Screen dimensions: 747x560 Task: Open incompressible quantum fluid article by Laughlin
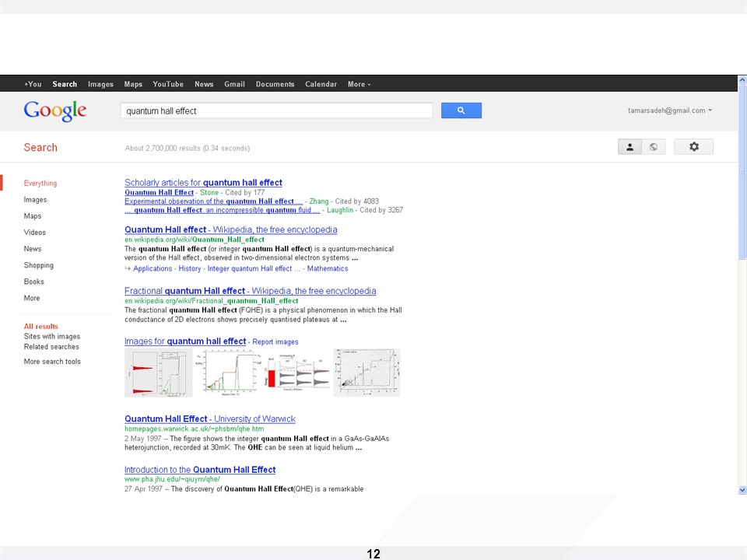click(x=223, y=210)
